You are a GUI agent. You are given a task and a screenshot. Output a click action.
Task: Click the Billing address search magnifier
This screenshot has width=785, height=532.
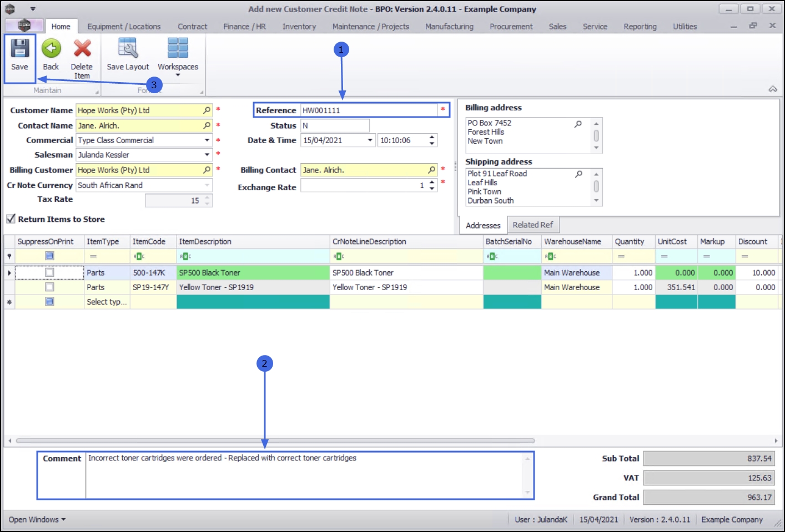[578, 124]
